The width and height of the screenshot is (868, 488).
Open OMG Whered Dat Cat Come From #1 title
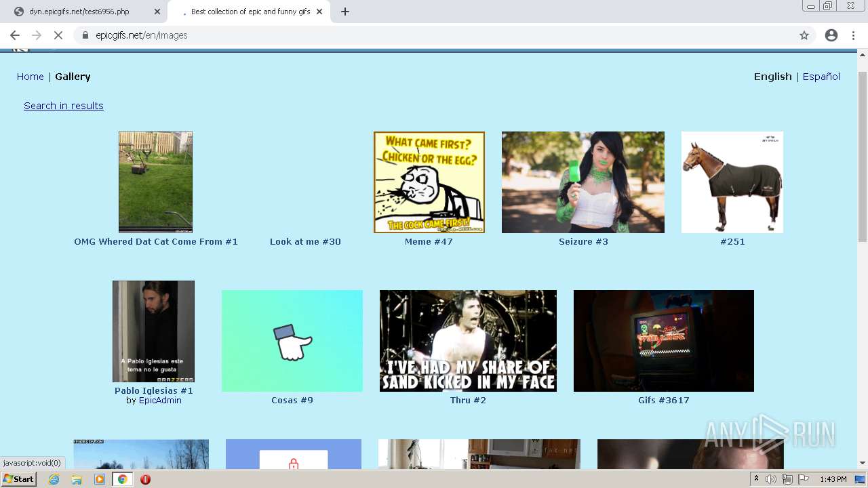(x=156, y=242)
